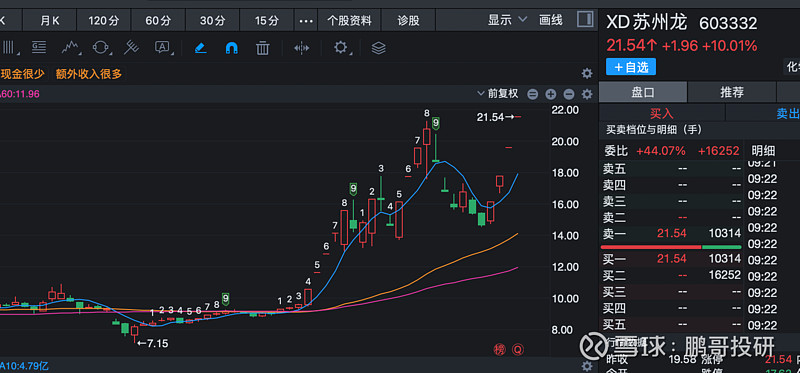Activate the magnet snap drawing tool
Screen dimensions: 800x373
click(232, 48)
